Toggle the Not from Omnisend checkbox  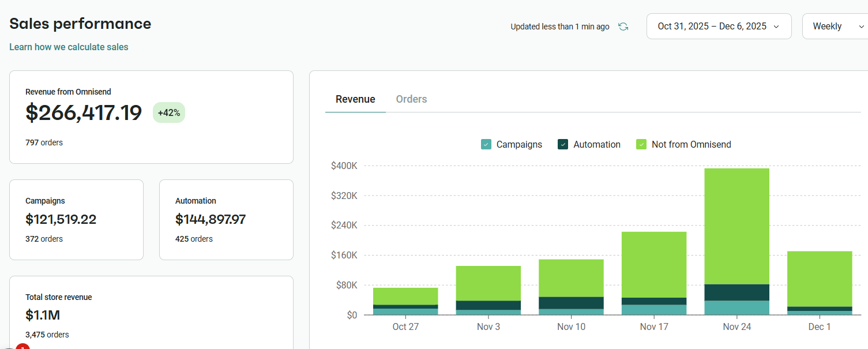point(641,144)
